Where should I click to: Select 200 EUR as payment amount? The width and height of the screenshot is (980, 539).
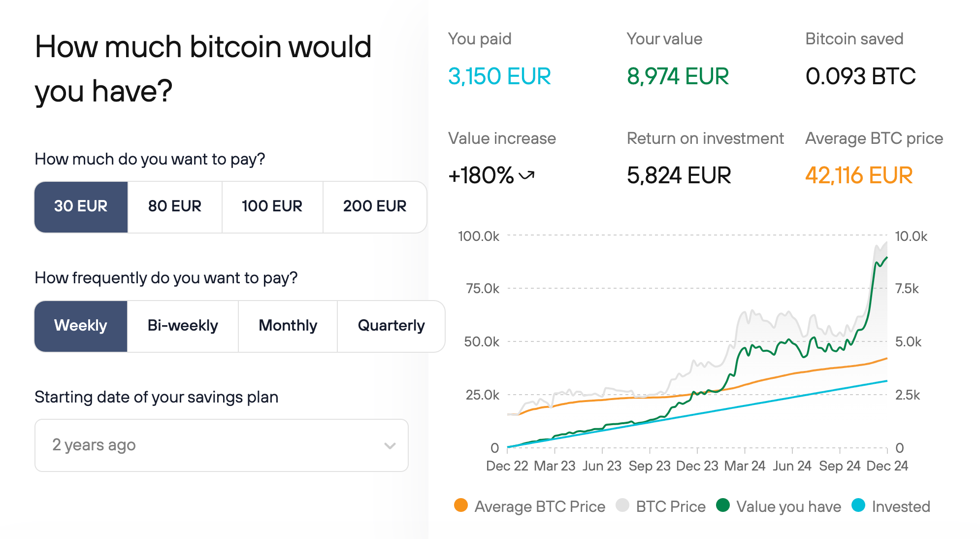[374, 206]
